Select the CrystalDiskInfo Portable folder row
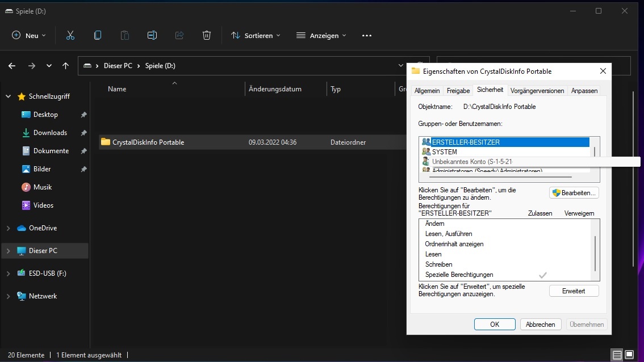Viewport: 644px width, 362px height. pos(253,142)
